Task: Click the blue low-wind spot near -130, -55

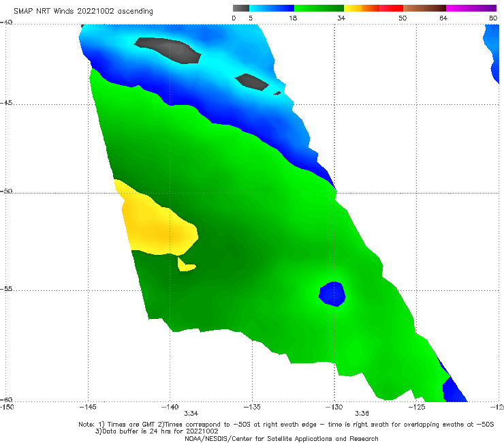Action: coord(332,294)
